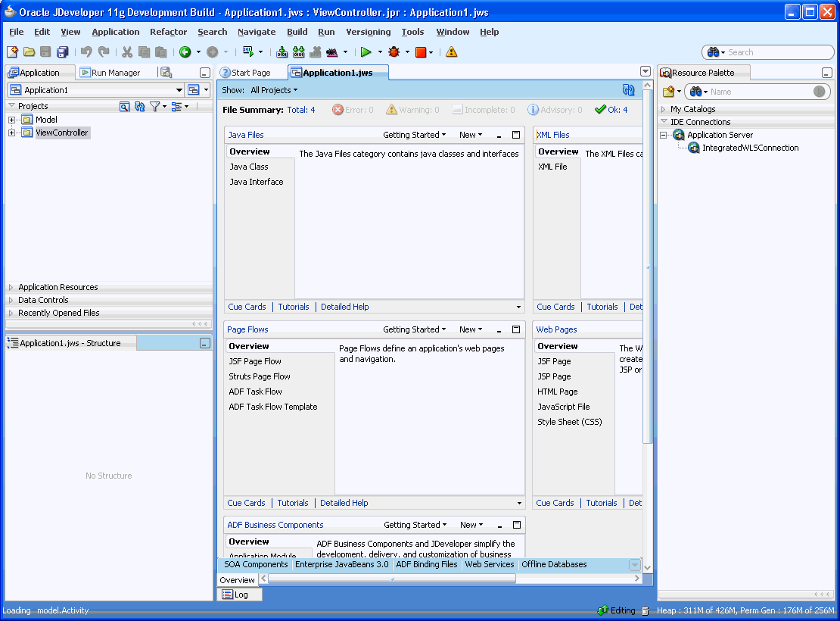The height and width of the screenshot is (621, 840).
Task: Click the Rebuild project toolbar icon
Action: coord(298,52)
